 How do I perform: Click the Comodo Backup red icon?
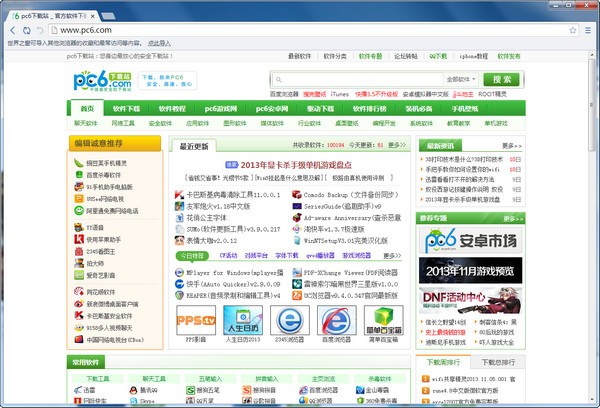pos(297,195)
